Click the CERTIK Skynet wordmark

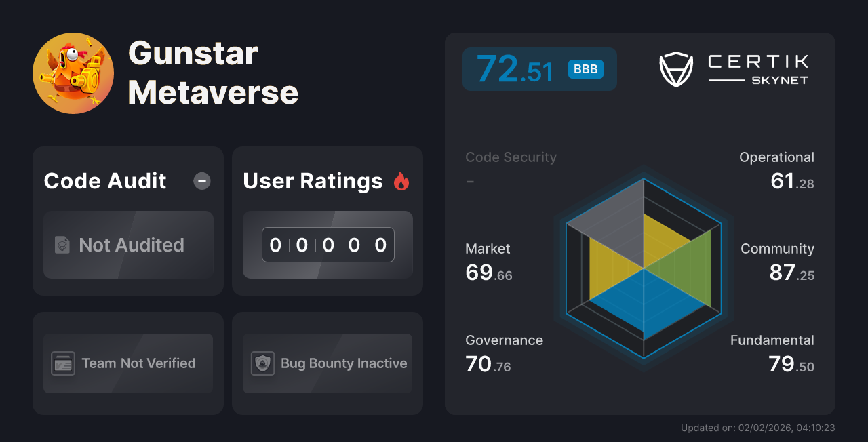coord(757,68)
